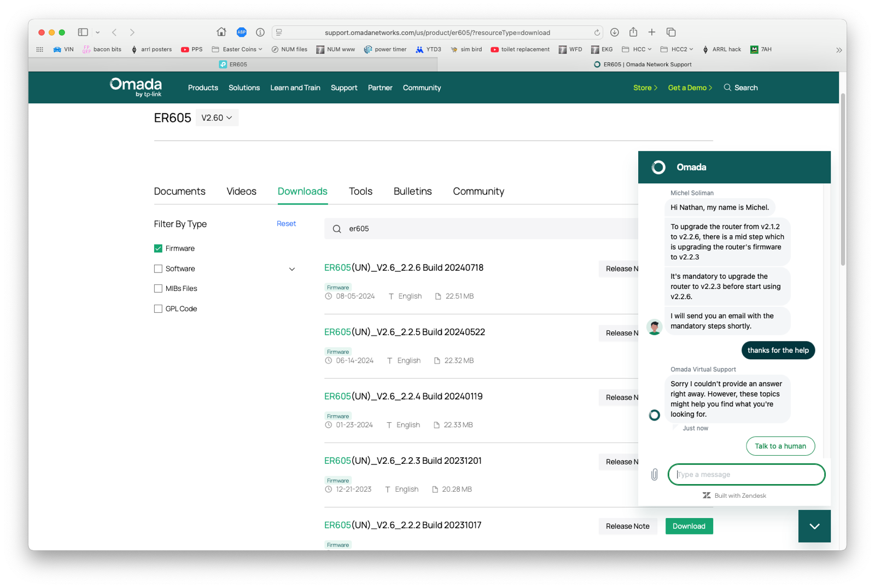Image resolution: width=875 pixels, height=588 pixels.
Task: Open the Bulletins tab
Action: pos(412,191)
